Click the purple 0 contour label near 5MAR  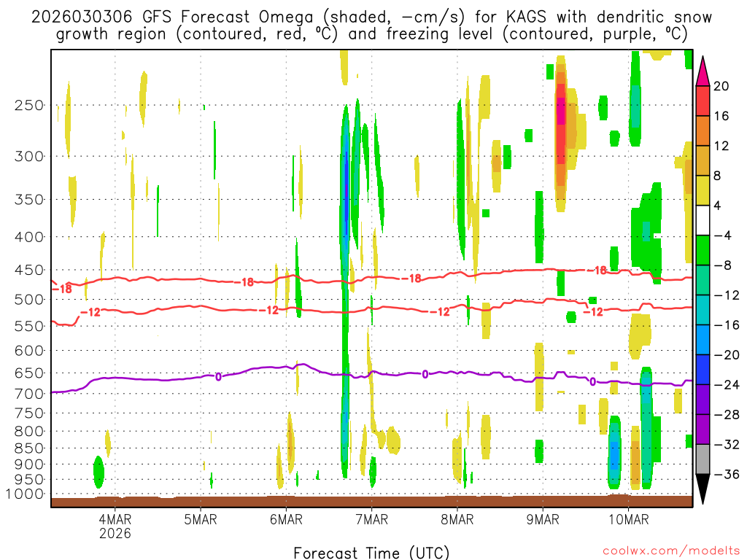point(218,377)
